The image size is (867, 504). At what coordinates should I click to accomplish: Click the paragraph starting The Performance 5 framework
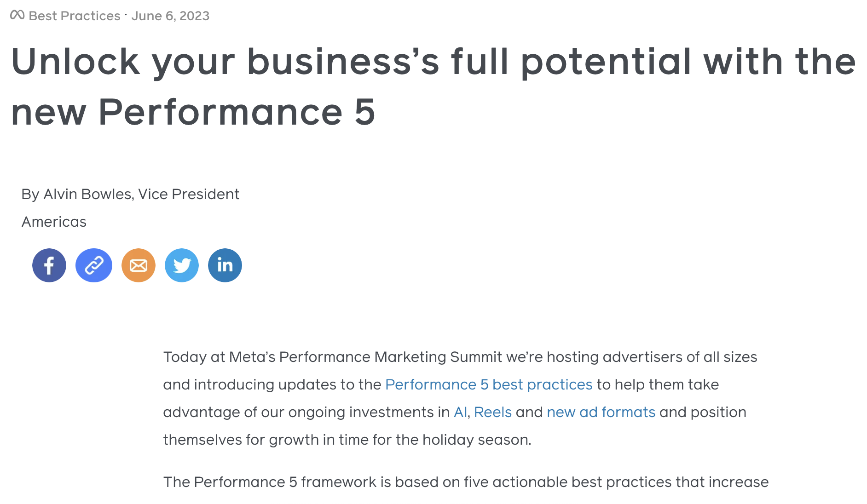(466, 482)
